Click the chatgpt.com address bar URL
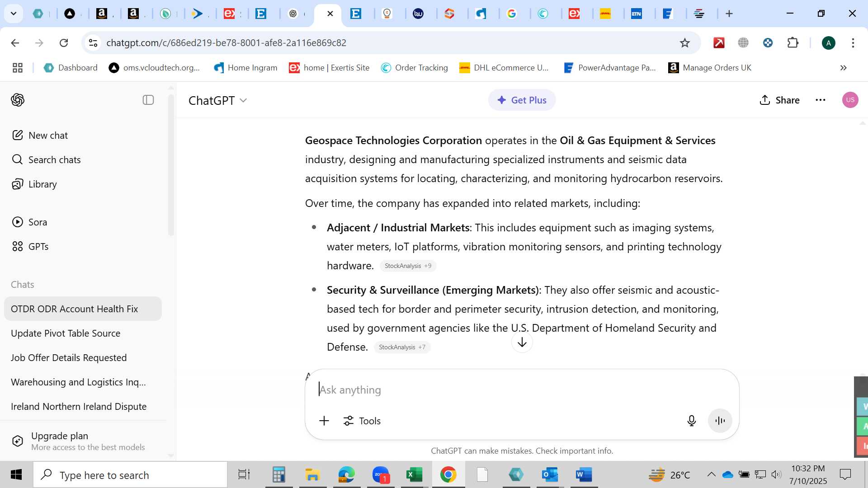868x488 pixels. [226, 42]
